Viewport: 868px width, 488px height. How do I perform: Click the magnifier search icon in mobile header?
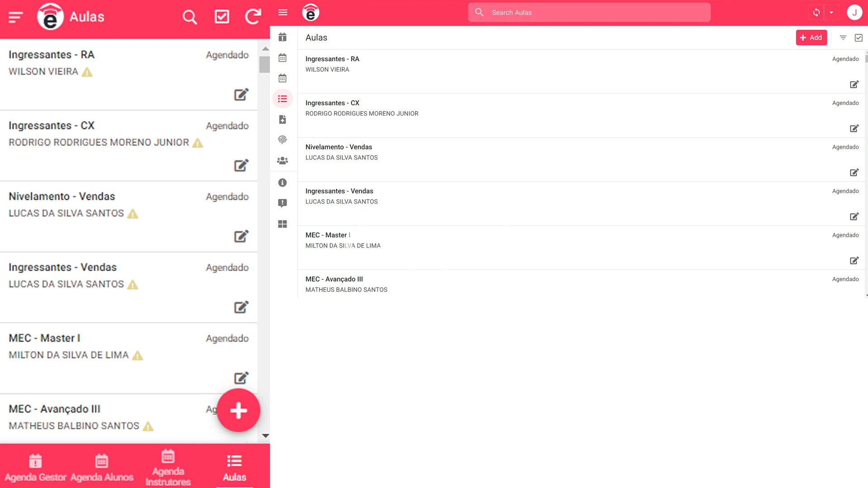(189, 17)
